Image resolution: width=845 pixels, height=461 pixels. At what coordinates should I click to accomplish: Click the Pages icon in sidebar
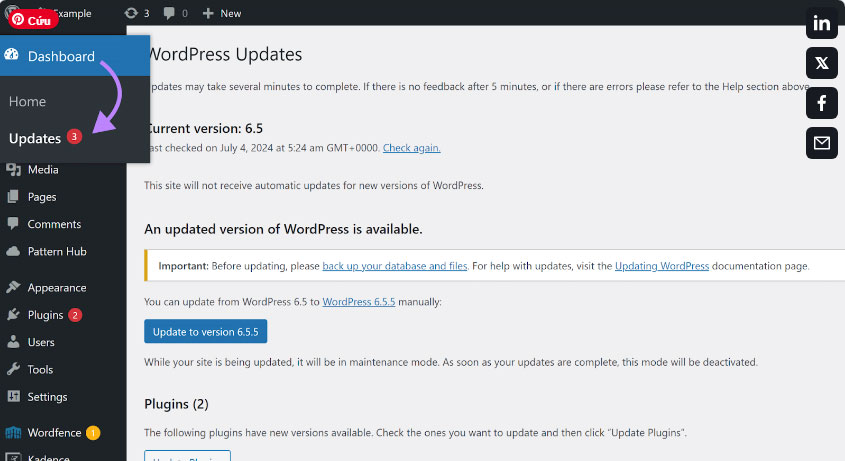13,197
